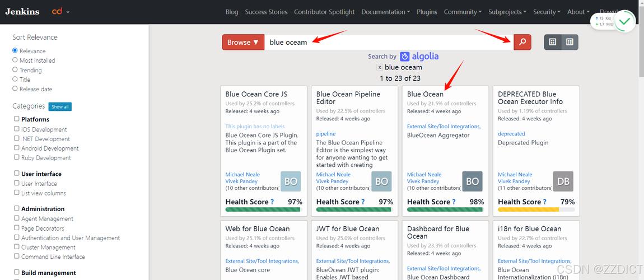The image size is (644, 280).
Task: Check the Agent Management checkbox
Action: (x=16, y=218)
